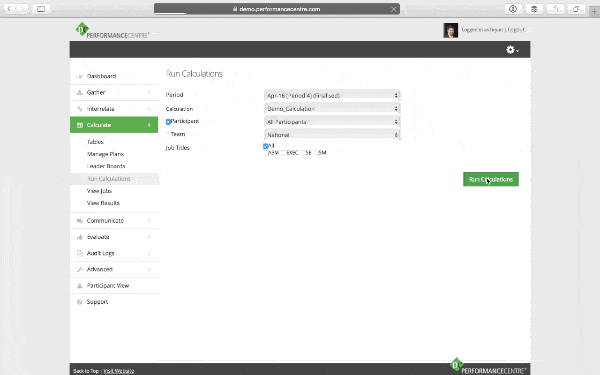Click the PerformanceCentre header logo

click(112, 30)
